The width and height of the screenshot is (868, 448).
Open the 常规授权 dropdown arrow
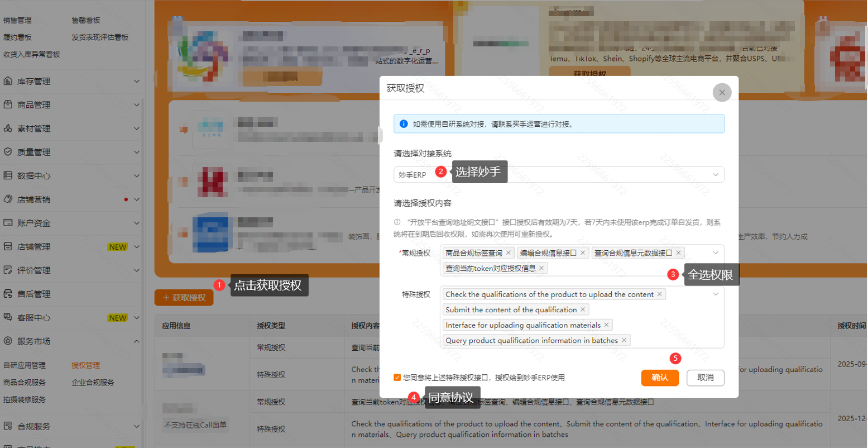[x=716, y=253]
